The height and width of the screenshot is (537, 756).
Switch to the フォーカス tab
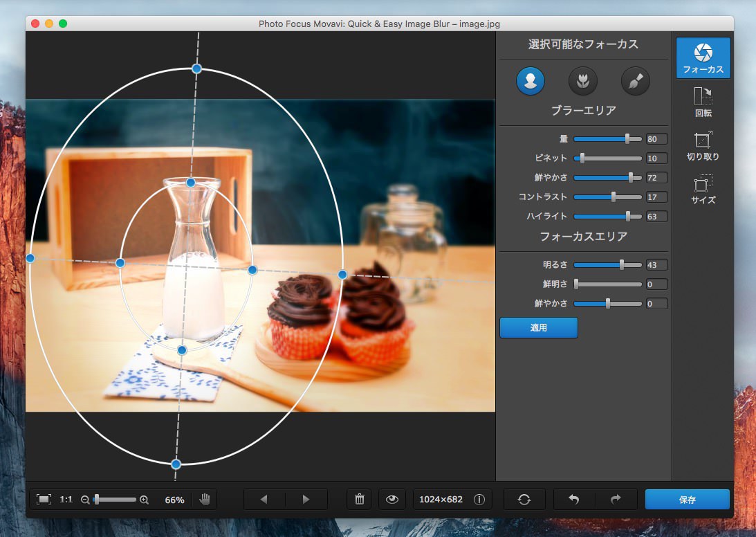click(x=703, y=58)
